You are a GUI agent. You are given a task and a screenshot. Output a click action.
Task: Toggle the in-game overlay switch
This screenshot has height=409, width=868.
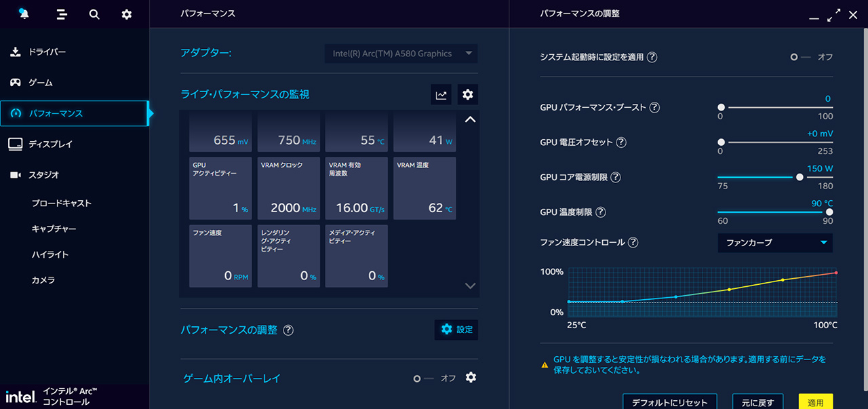[423, 378]
